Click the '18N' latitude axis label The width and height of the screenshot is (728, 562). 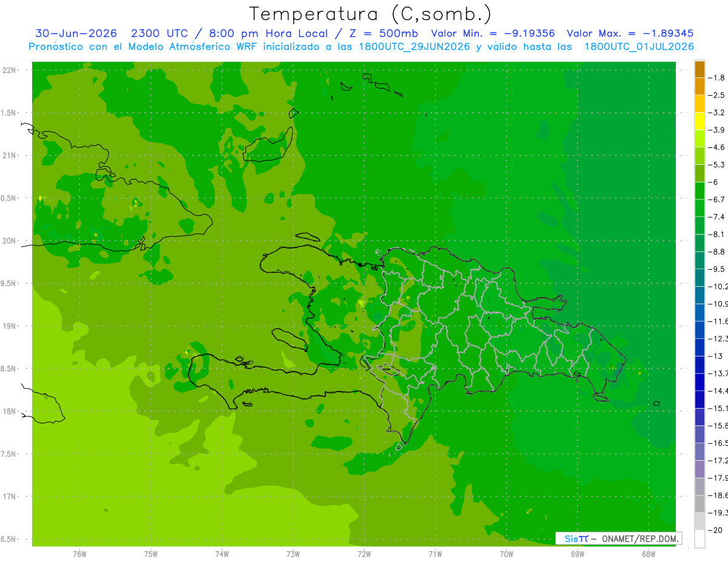tap(9, 412)
